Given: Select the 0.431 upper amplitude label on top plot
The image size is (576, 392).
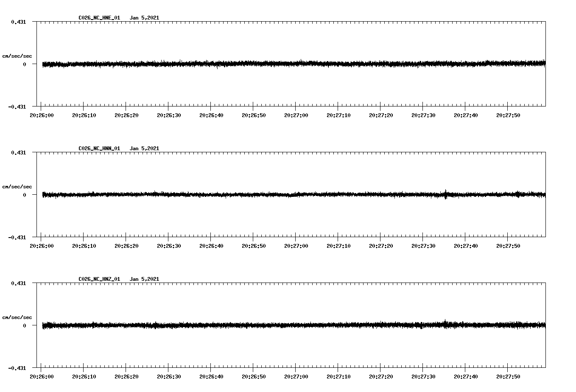Looking at the screenshot, I should (19, 21).
